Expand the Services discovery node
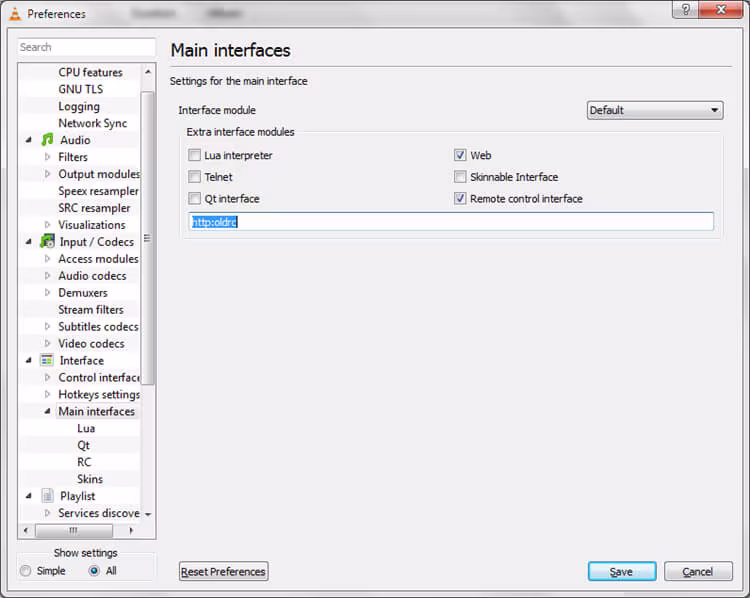 47,513
